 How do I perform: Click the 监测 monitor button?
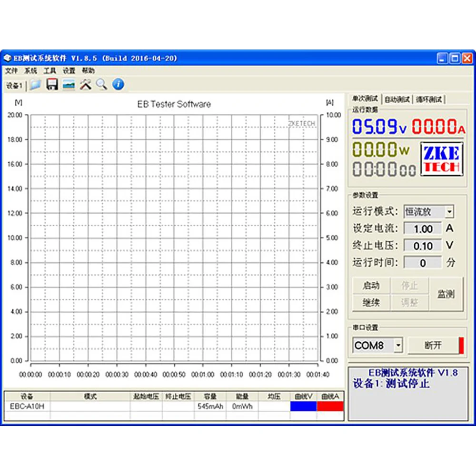click(446, 294)
